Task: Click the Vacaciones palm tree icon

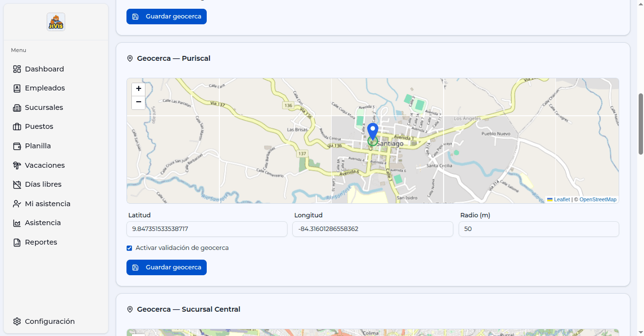Action: [17, 165]
